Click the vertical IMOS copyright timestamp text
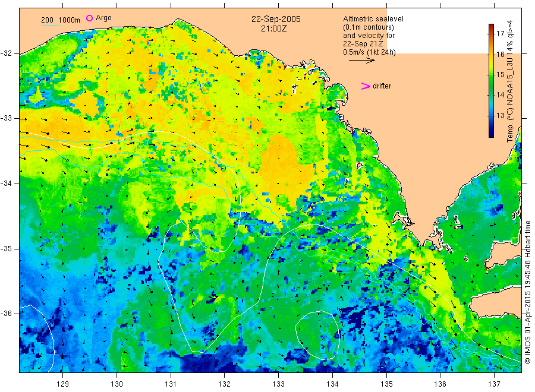This screenshot has width=535, height=392. pyautogui.click(x=528, y=292)
